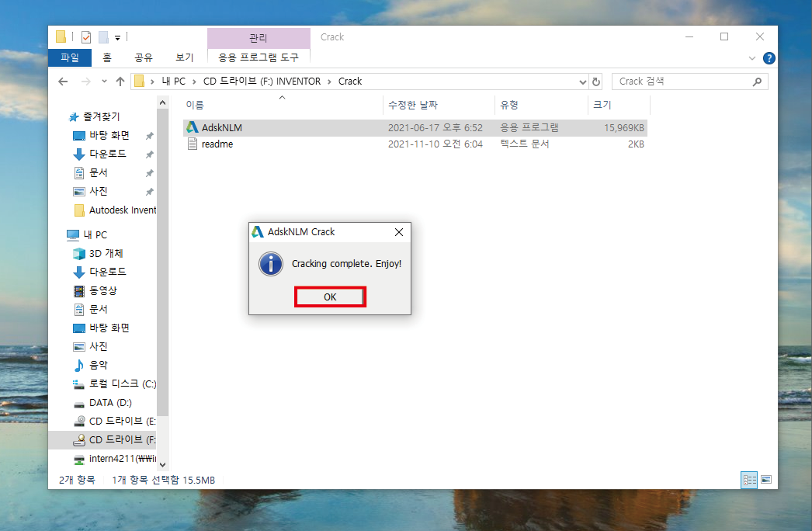This screenshot has height=531, width=812.
Task: Click the Autodesk logo in dialog title bar
Action: (258, 231)
